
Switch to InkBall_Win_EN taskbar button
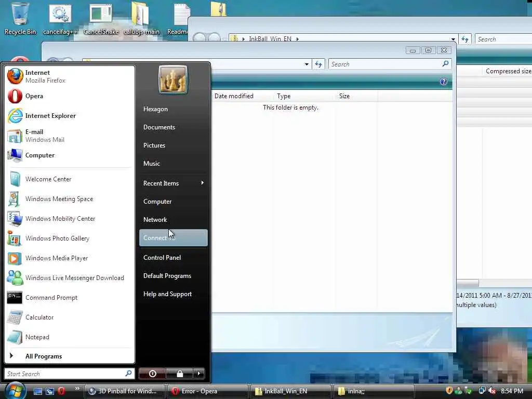291,391
